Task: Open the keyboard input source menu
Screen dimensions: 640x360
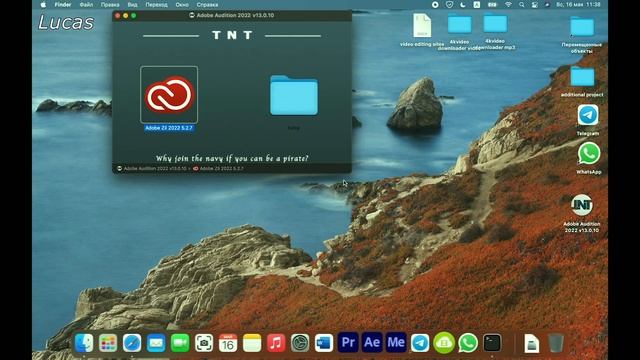Action: pyautogui.click(x=476, y=5)
